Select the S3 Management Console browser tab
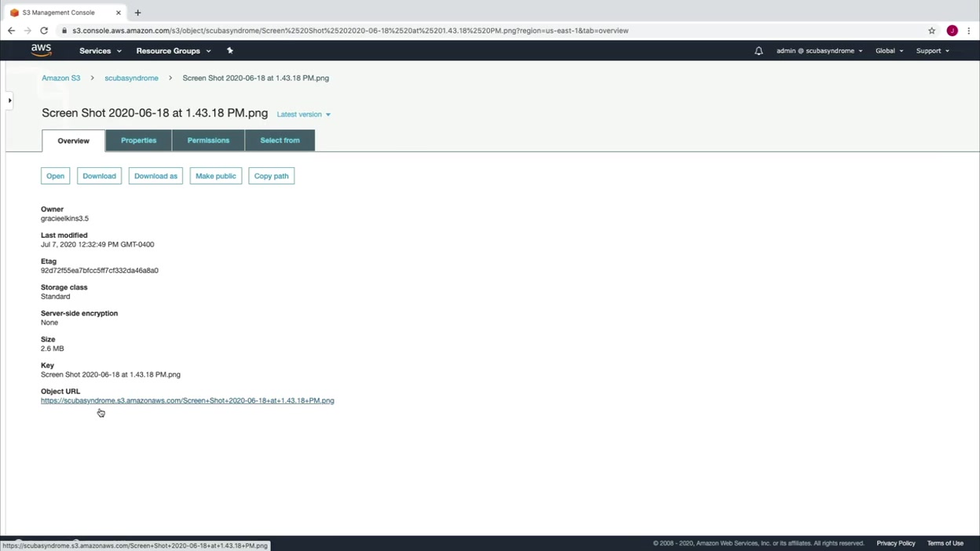 pyautogui.click(x=64, y=13)
